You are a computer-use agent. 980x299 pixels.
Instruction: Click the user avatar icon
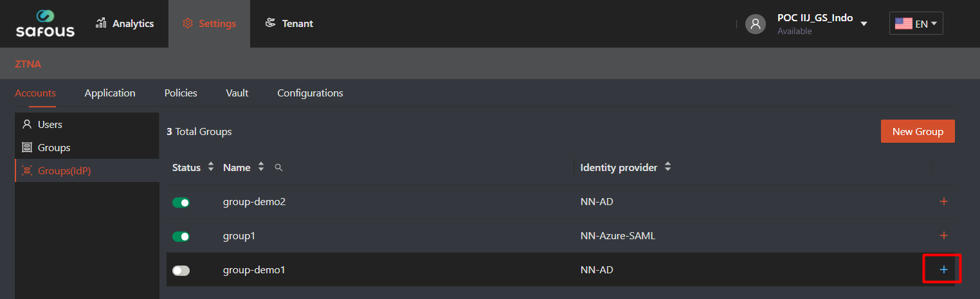point(756,24)
